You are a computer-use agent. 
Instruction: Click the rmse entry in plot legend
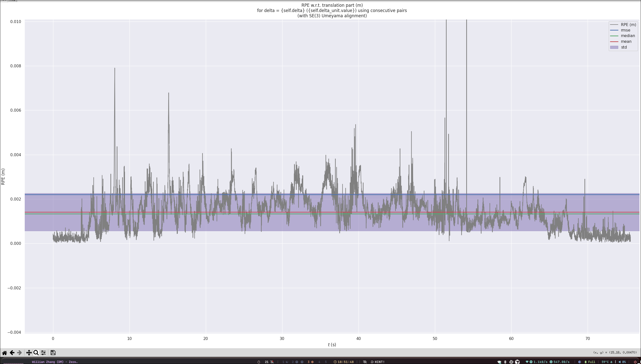(625, 30)
